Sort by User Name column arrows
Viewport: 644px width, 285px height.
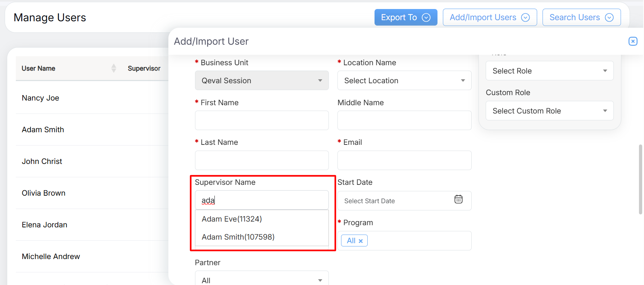point(114,68)
